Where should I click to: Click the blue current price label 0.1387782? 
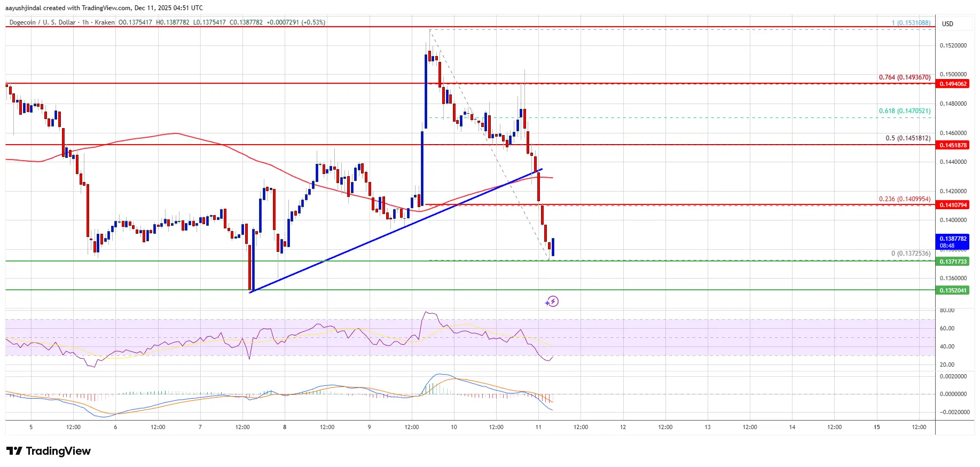pyautogui.click(x=953, y=239)
